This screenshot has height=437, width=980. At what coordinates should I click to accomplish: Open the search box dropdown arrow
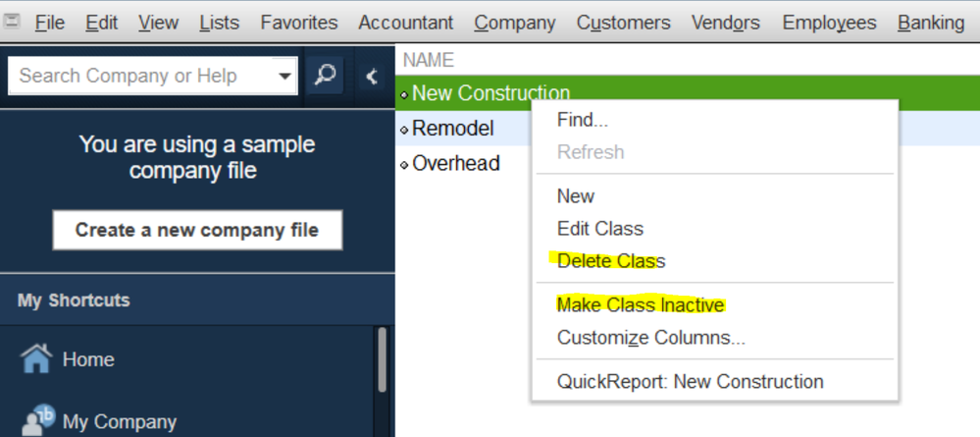click(284, 76)
